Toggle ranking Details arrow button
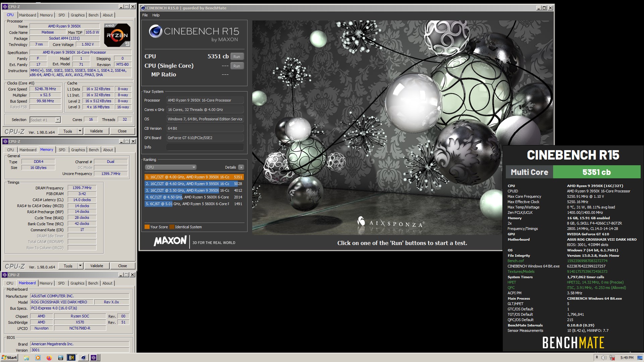Screen dimensions: 644x362 [x=241, y=167]
